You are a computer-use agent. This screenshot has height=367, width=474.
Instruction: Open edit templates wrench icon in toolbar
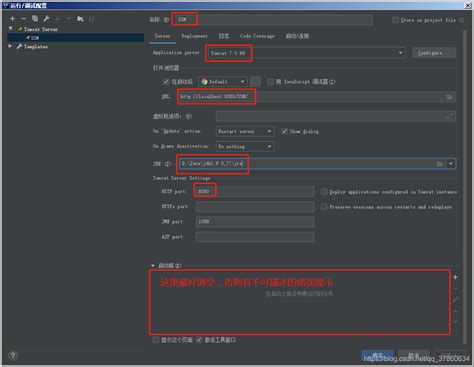[46, 19]
